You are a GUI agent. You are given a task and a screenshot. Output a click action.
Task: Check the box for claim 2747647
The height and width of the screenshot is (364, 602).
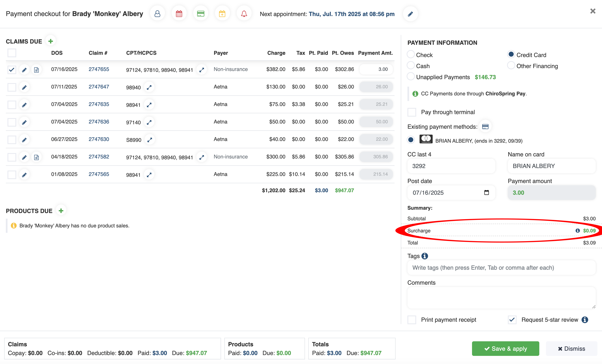(x=12, y=87)
